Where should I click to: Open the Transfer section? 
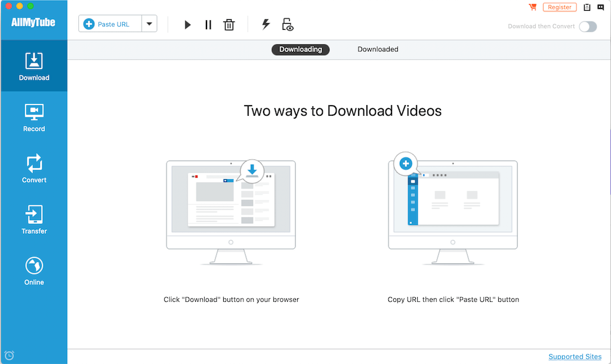(34, 220)
